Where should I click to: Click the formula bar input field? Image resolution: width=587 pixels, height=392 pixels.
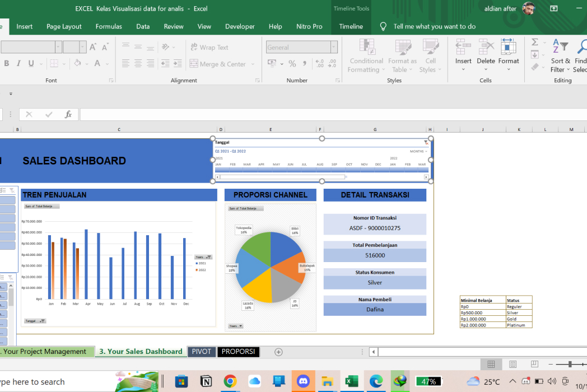click(x=333, y=115)
